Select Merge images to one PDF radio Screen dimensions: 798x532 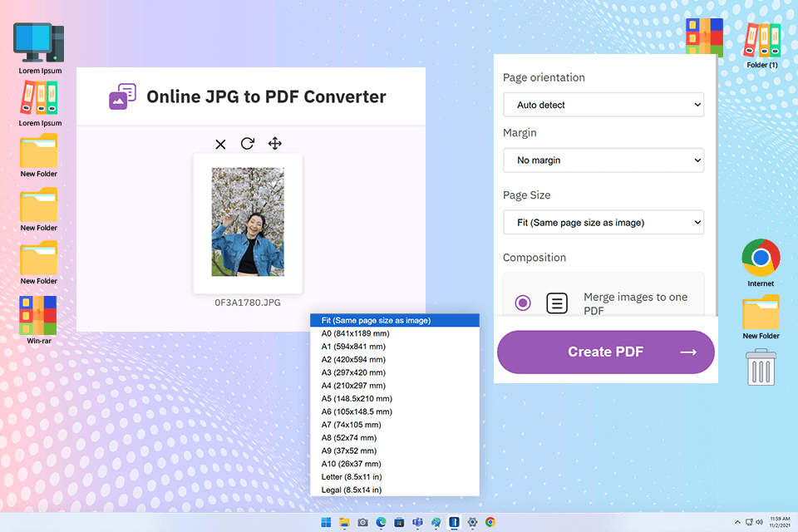tap(523, 303)
